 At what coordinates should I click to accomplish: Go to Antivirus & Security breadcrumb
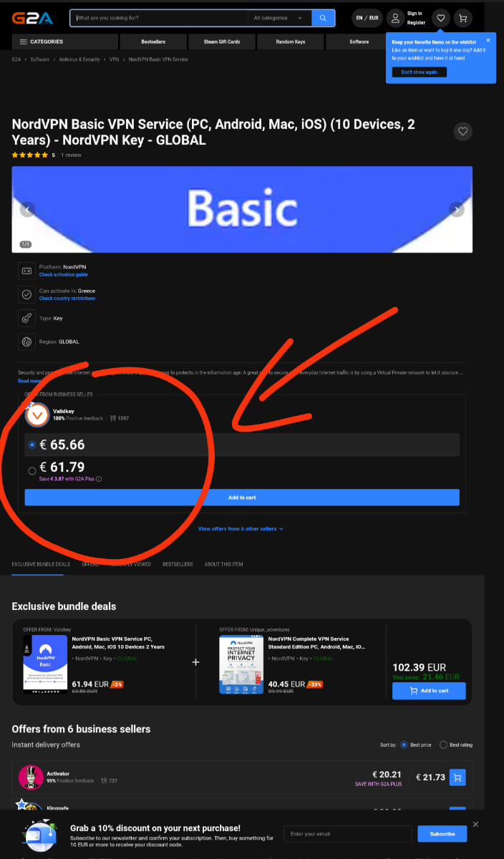[79, 59]
